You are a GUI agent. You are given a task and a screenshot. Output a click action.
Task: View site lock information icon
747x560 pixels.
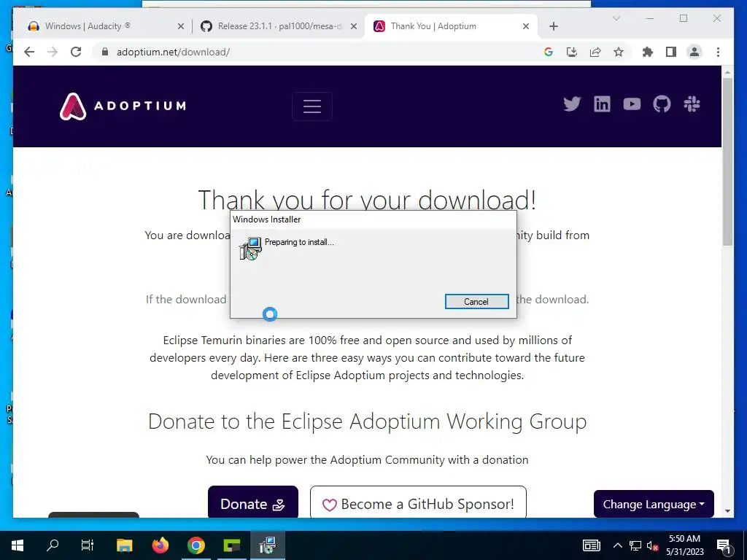(x=105, y=52)
